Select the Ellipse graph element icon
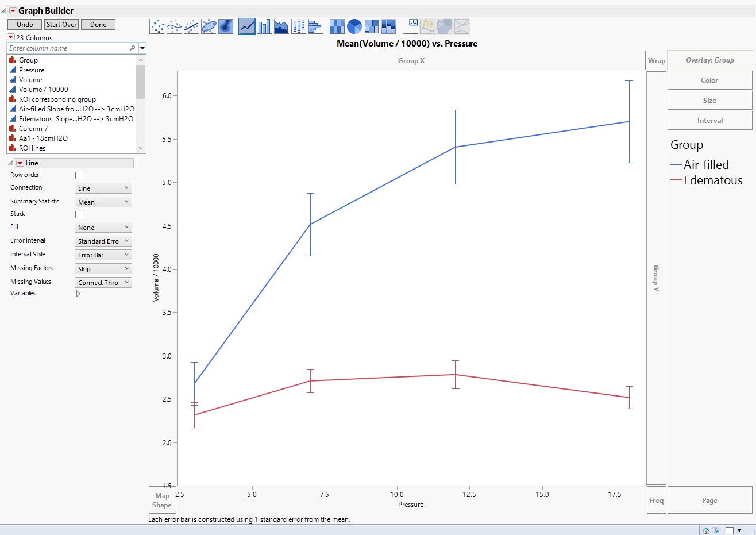 click(209, 26)
